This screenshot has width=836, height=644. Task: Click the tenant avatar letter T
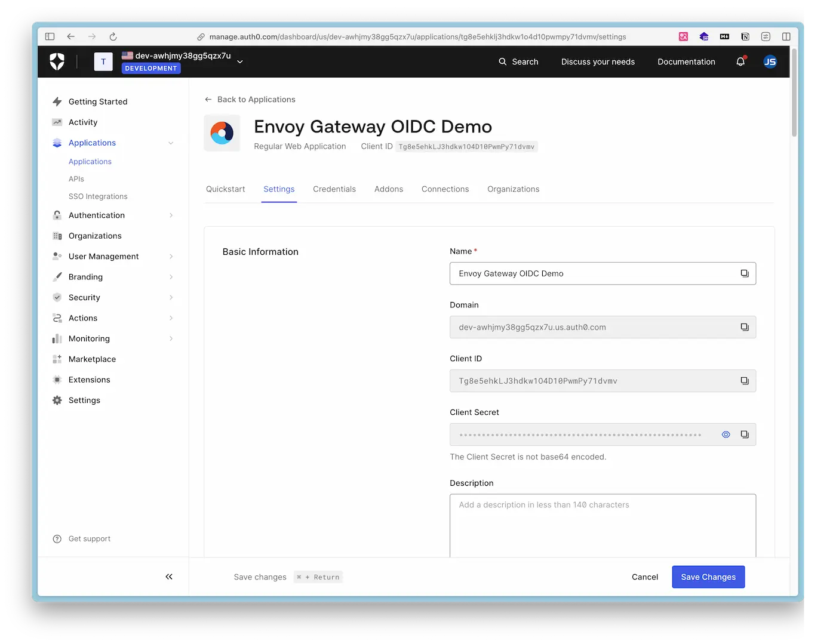pyautogui.click(x=103, y=61)
